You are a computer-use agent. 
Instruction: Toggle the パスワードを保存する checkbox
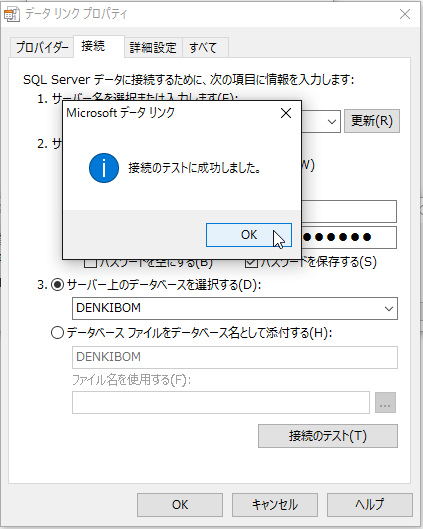[251, 262]
